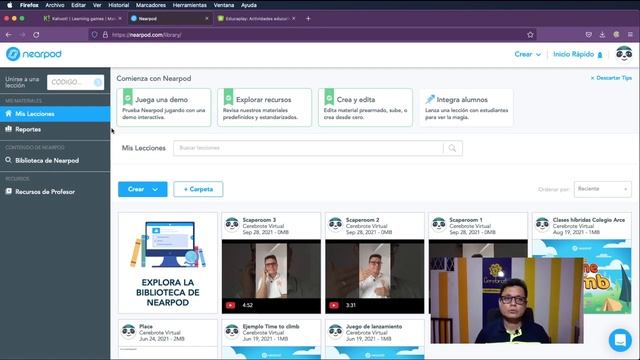Open the Ventana menu
The image size is (640, 360).
[x=224, y=5]
